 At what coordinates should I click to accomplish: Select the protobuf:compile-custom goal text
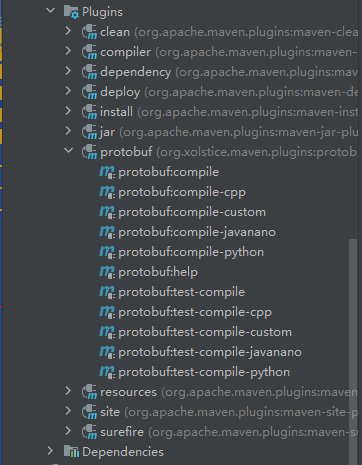tap(192, 212)
